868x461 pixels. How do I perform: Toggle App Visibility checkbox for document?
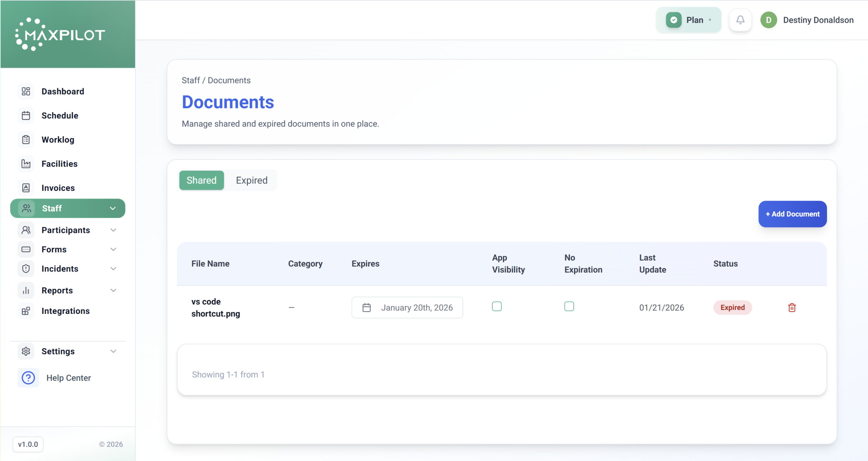(x=497, y=306)
